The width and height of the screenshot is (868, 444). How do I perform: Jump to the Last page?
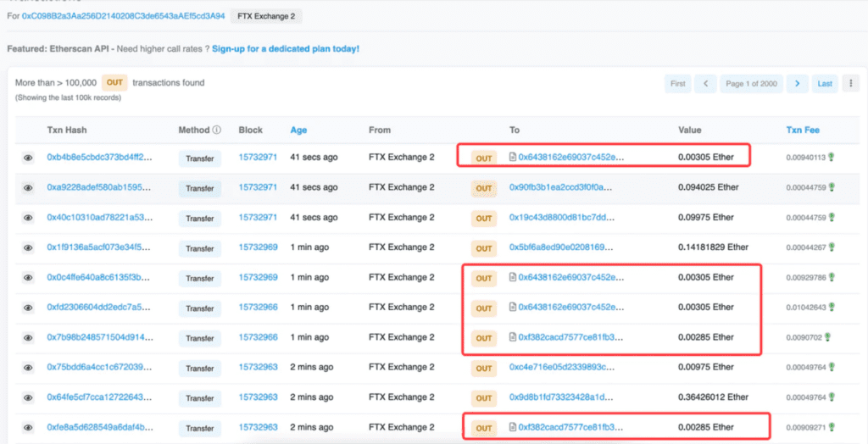pyautogui.click(x=825, y=84)
